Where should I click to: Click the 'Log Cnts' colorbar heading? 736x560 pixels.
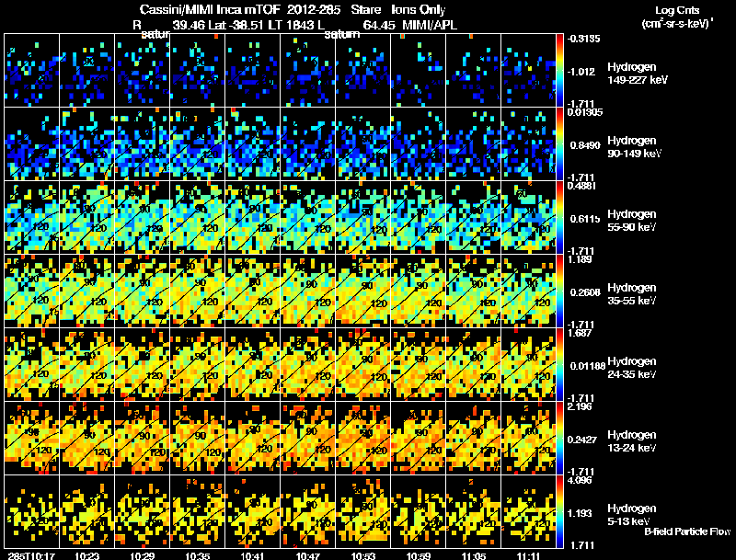pos(677,10)
